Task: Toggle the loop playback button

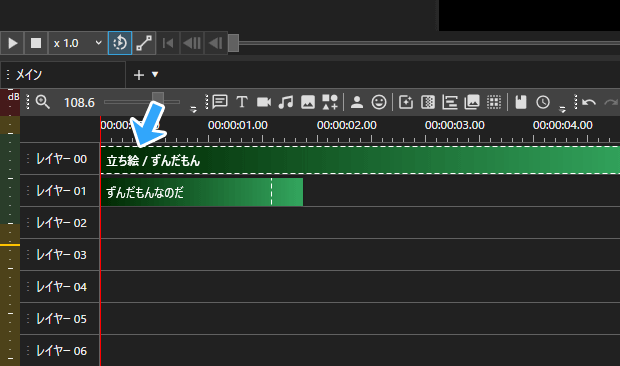Action: click(x=120, y=43)
